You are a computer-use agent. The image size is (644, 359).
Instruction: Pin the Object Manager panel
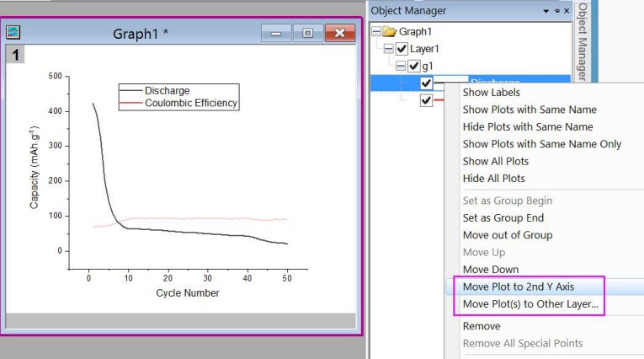pos(556,11)
